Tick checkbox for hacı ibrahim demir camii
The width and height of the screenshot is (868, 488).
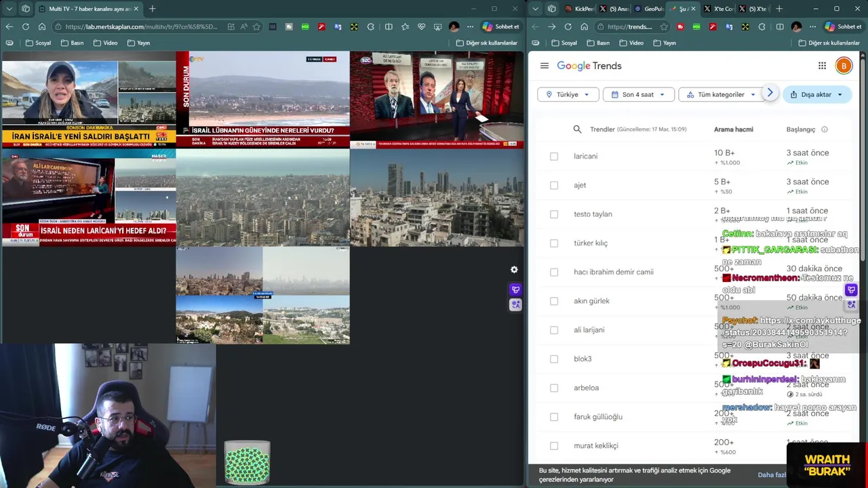click(x=554, y=272)
